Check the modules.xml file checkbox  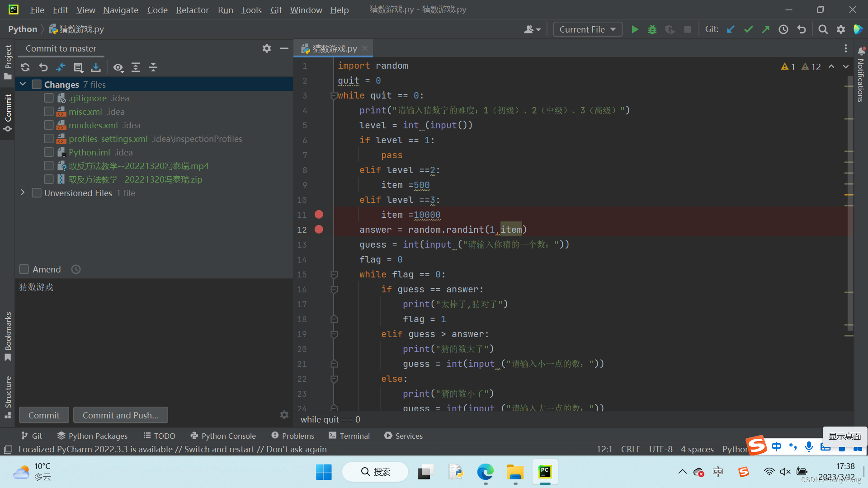tap(49, 125)
